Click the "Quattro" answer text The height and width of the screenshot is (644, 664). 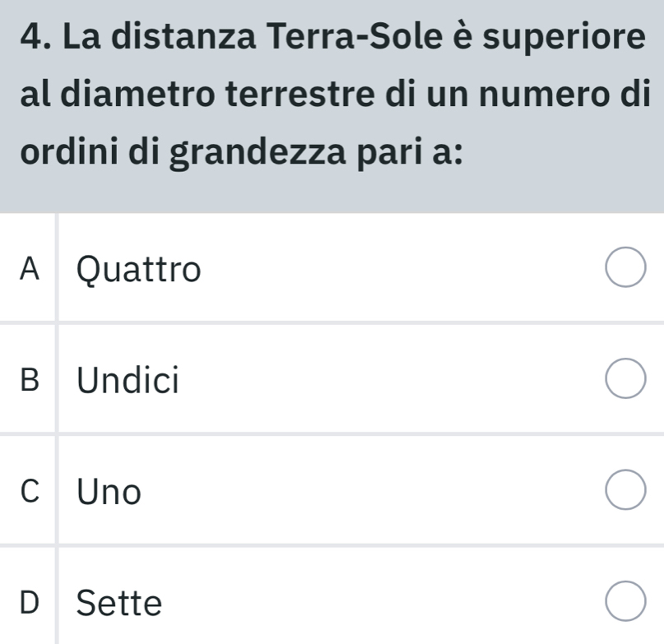click(138, 269)
